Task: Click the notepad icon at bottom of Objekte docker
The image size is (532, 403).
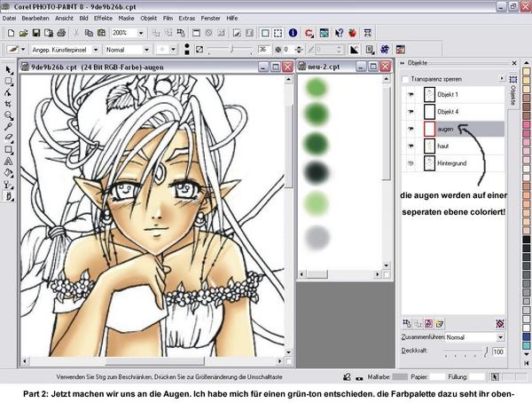Action: coord(440,323)
